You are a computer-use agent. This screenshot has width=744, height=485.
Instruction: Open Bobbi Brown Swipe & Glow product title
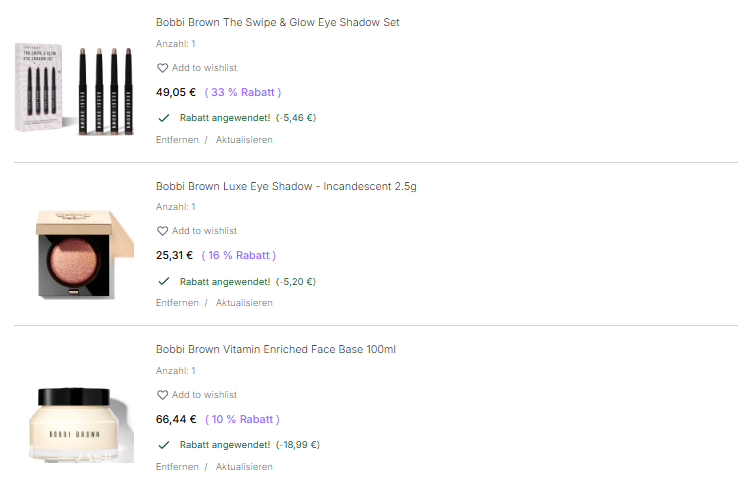(x=277, y=22)
